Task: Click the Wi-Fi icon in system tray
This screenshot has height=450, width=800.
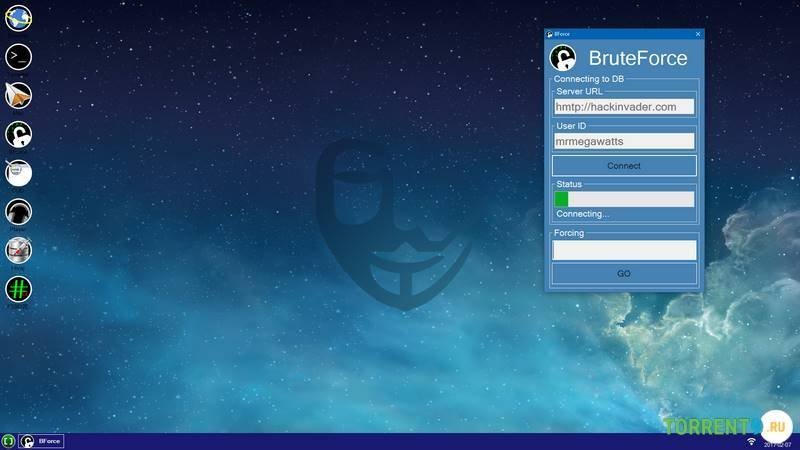Action: click(x=751, y=441)
